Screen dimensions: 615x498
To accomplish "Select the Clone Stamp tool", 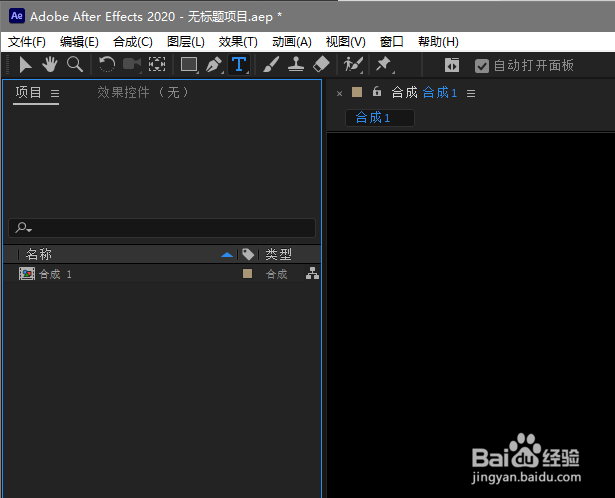I will 296,64.
